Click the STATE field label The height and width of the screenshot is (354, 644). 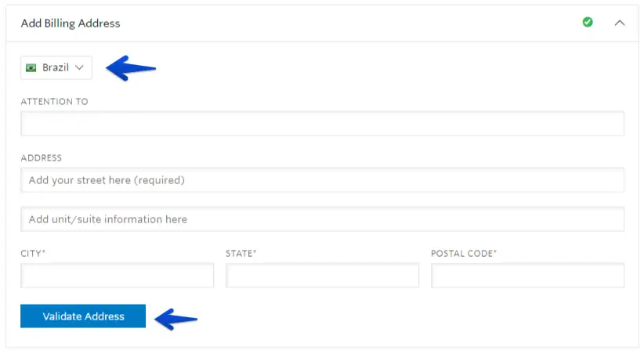click(241, 254)
